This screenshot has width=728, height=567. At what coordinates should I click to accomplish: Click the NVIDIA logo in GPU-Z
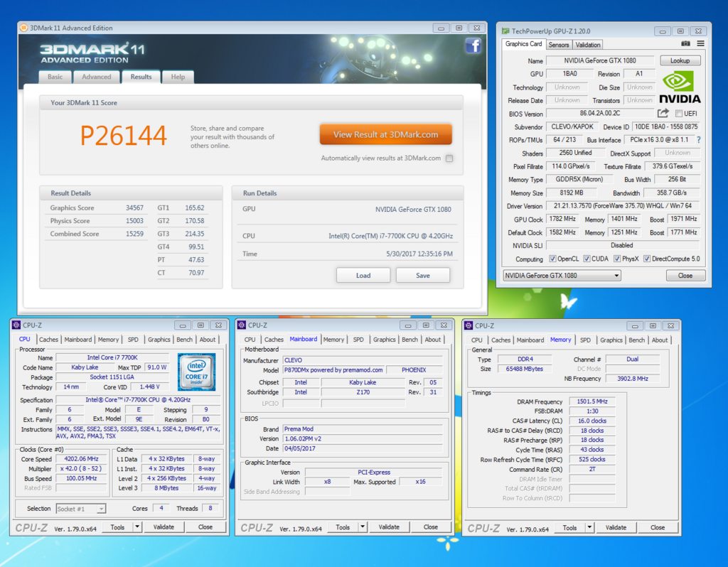click(x=680, y=88)
